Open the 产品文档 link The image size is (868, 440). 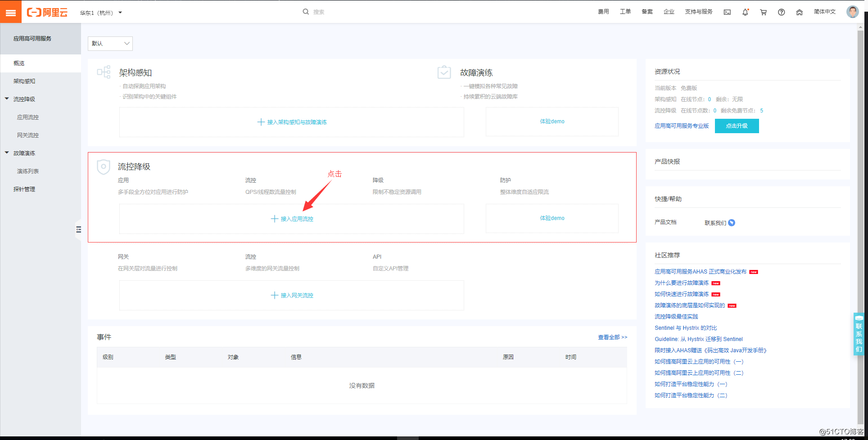coord(665,222)
